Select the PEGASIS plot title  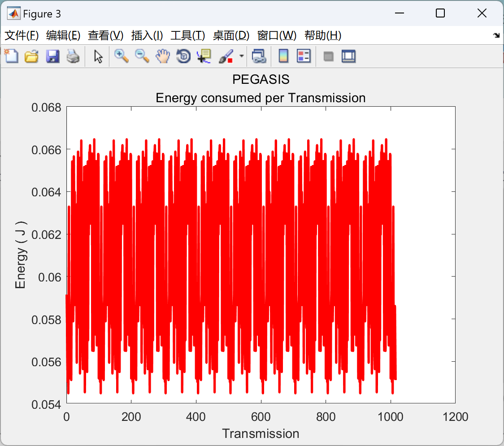pyautogui.click(x=261, y=79)
